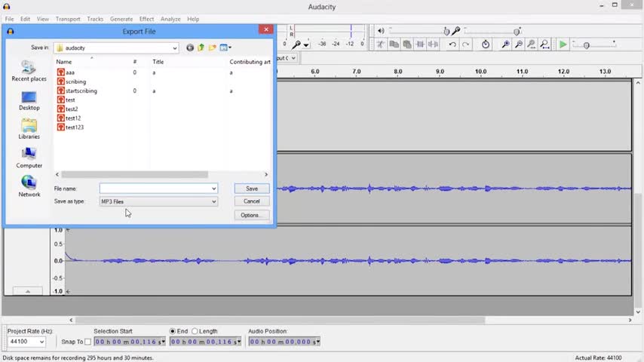This screenshot has height=362, width=644.
Task: Click the Title column header
Action: [158, 62]
